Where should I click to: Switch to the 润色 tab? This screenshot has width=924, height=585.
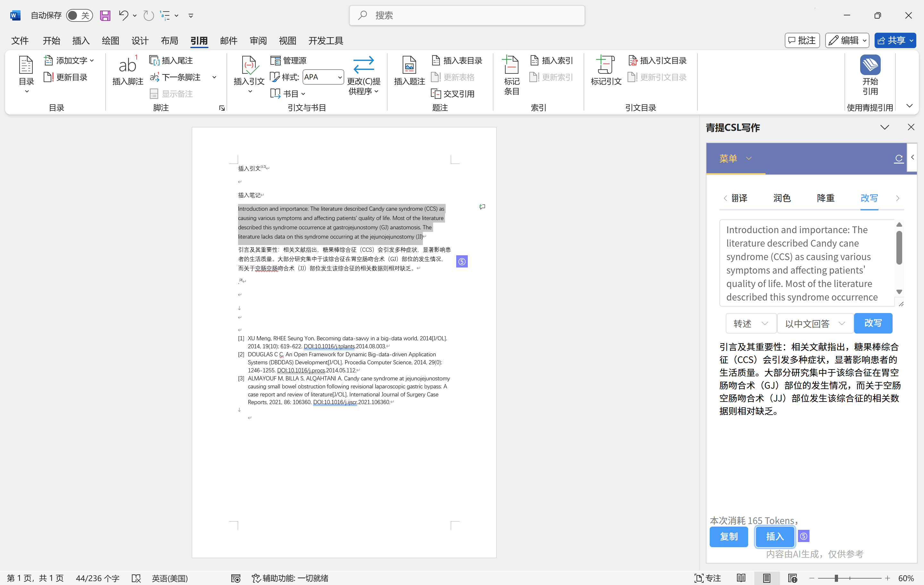tap(782, 198)
